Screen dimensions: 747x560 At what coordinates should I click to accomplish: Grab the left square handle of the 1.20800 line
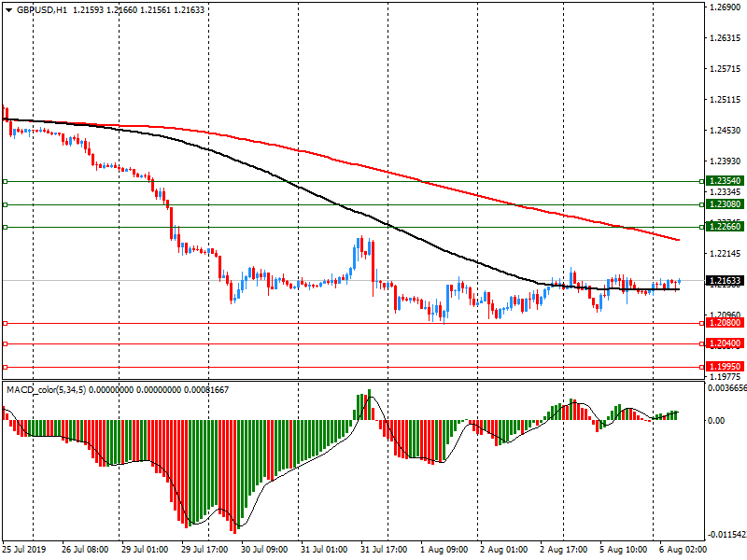point(6,323)
